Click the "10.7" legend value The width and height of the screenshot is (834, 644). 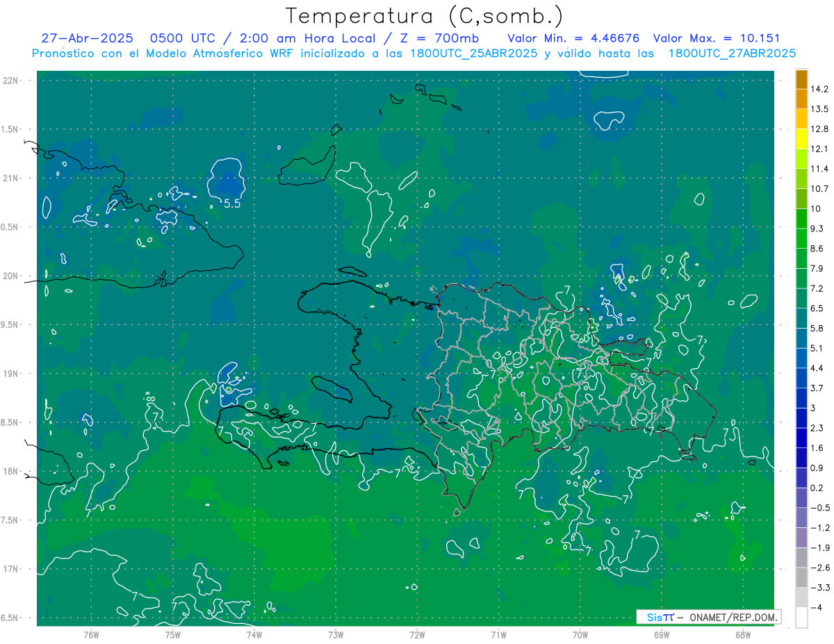(x=820, y=189)
